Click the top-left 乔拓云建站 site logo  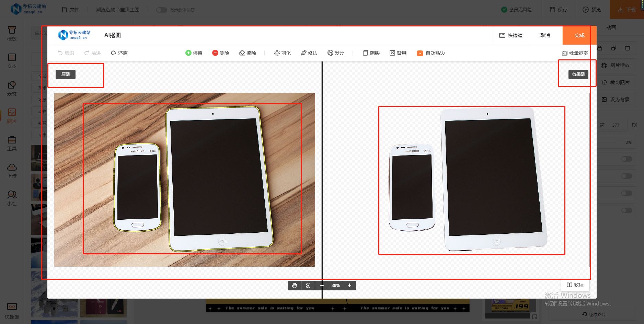[28, 9]
